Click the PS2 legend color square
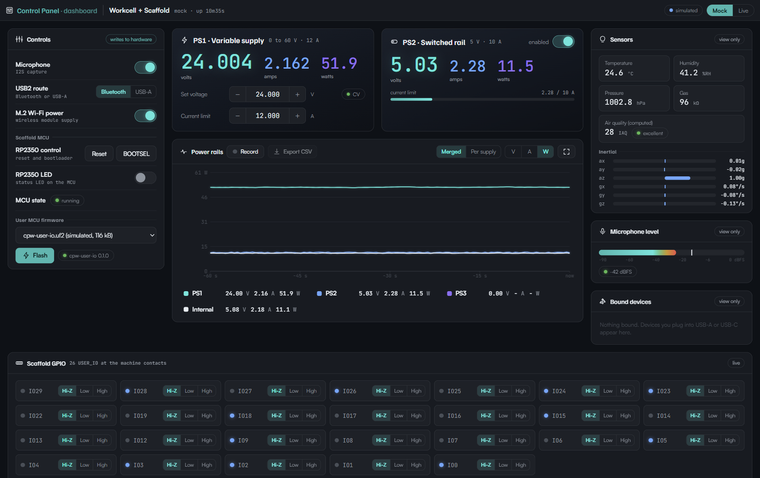This screenshot has width=760, height=478. coord(319,293)
